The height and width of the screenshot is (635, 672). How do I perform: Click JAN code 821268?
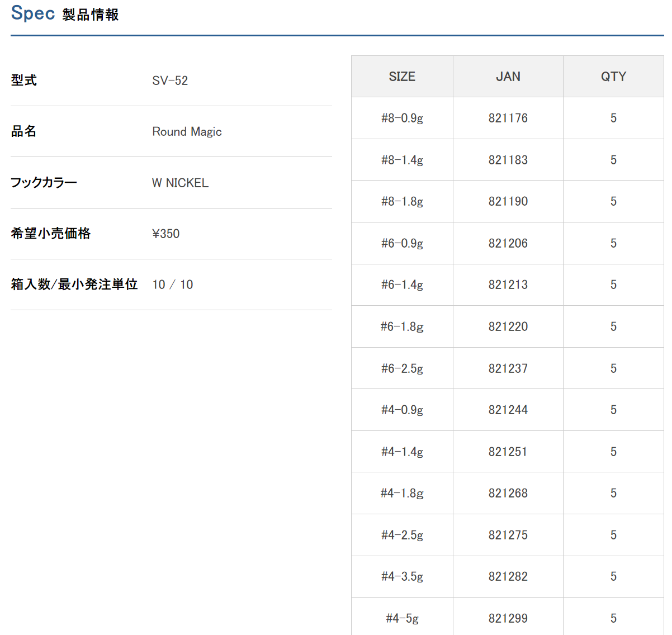(508, 493)
